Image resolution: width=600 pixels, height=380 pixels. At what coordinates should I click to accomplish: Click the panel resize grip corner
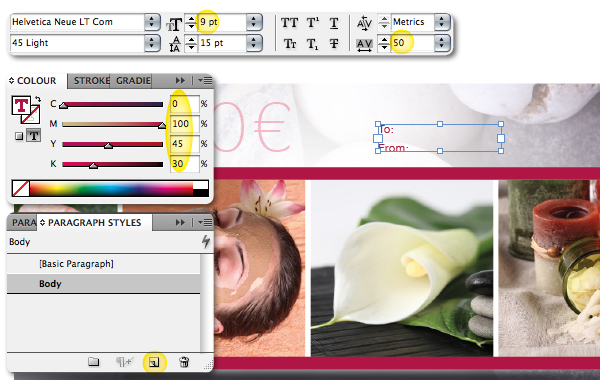[x=209, y=366]
